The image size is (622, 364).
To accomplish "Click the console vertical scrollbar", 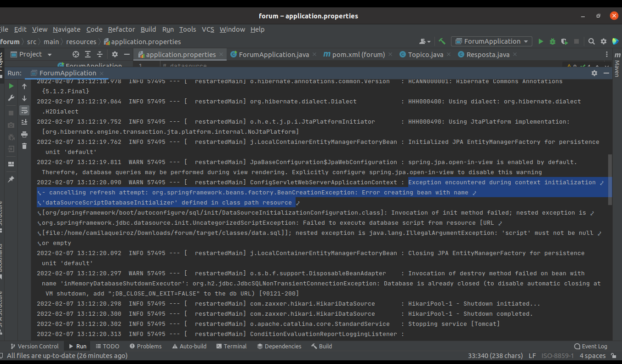I will coord(610,179).
